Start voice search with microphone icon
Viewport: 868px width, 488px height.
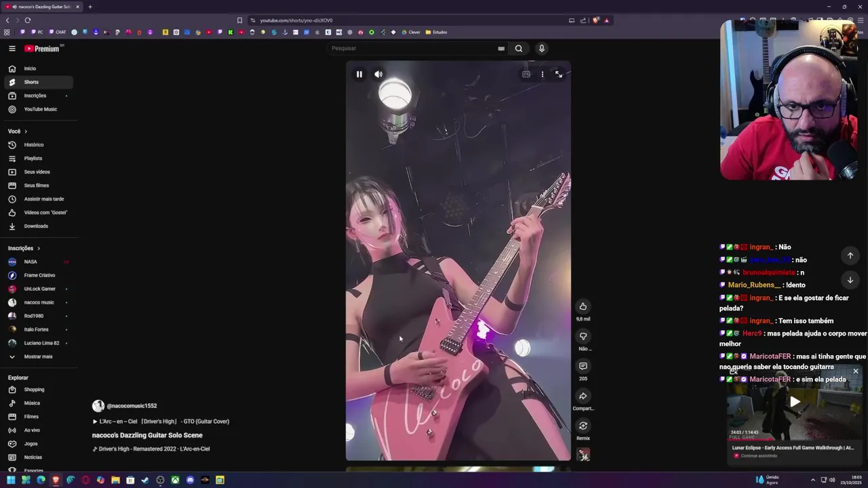(541, 48)
